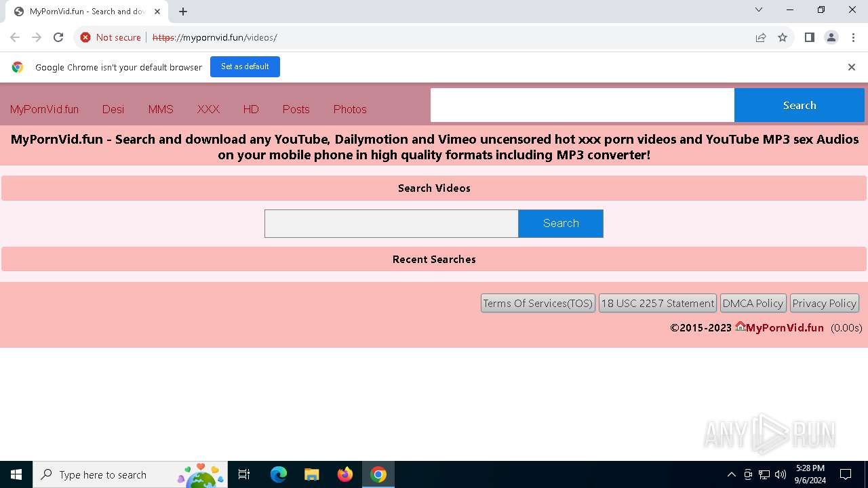Focus the Search Videos text field
Screen dimensions: 868x488
391,224
